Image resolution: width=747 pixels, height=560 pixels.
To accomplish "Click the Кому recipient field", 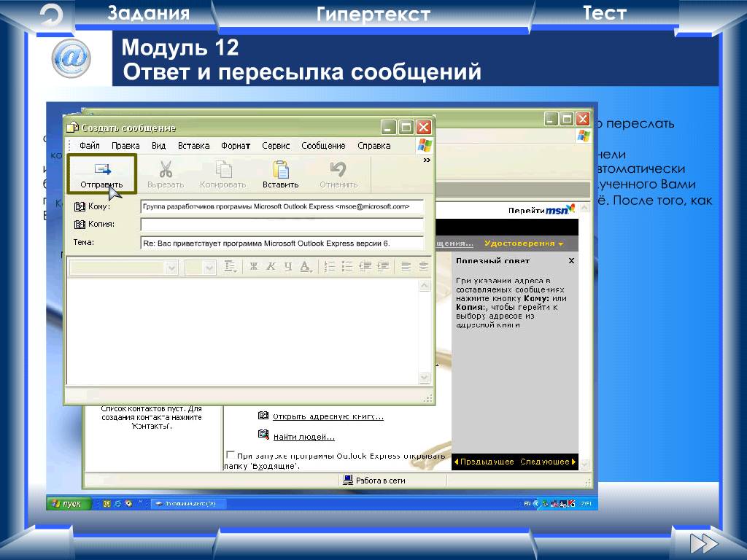I will click(282, 206).
